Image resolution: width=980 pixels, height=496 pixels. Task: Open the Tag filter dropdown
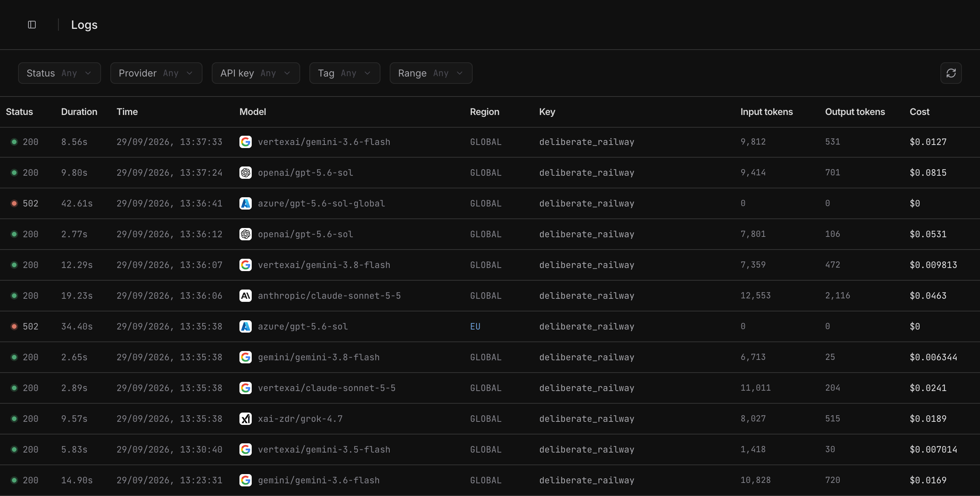coord(345,73)
